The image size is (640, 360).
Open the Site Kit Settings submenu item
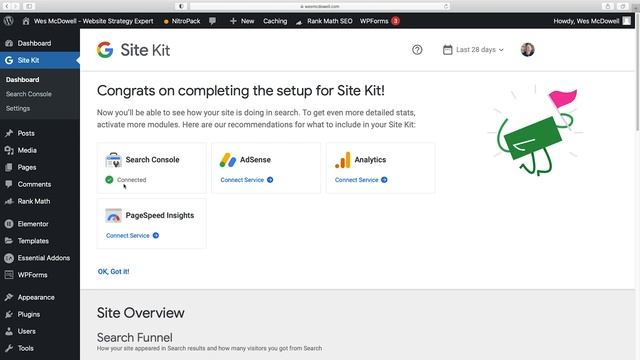click(18, 108)
